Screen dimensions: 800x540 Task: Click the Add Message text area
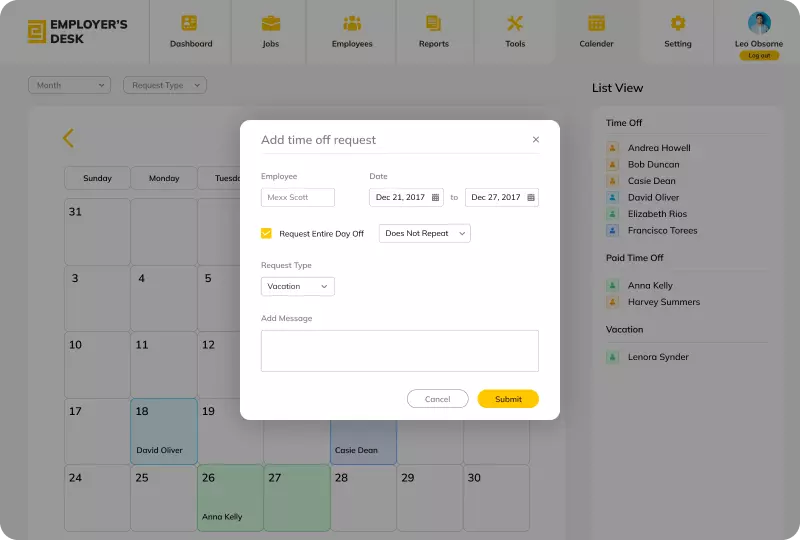pos(399,351)
